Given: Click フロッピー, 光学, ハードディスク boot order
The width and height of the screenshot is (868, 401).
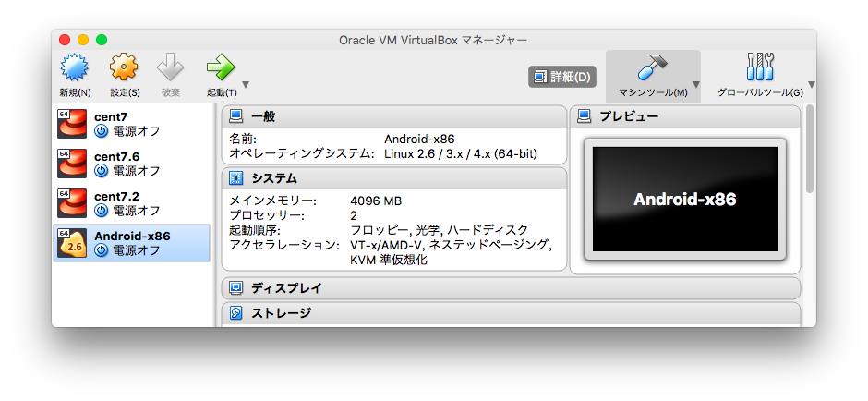Looking at the screenshot, I should click(x=439, y=230).
